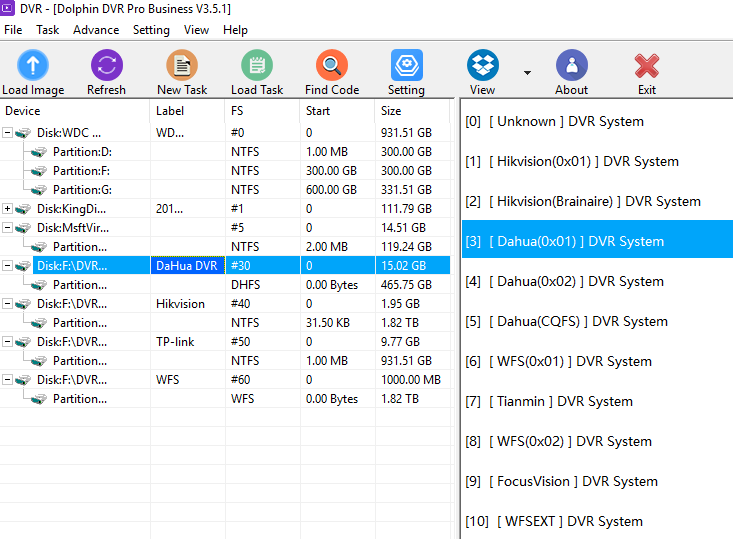Click the disk icon of the TP-link row

coord(23,342)
